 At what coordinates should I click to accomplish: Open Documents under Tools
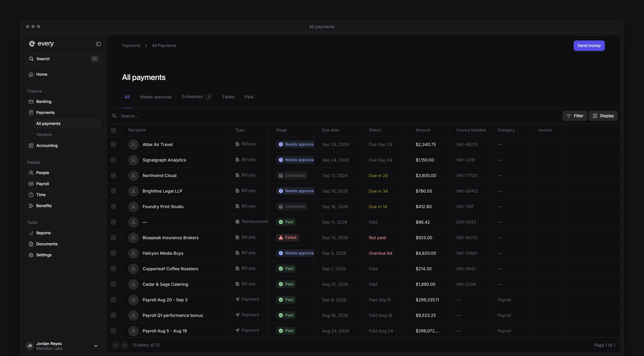tap(63, 244)
